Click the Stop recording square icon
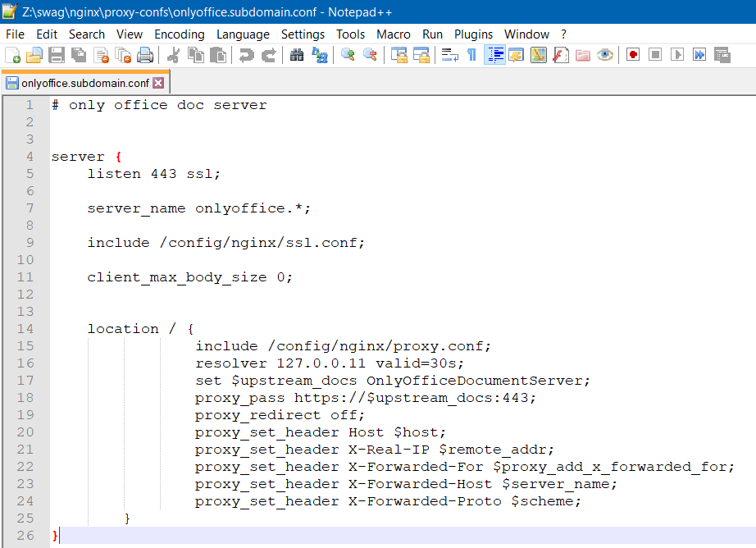Image resolution: width=756 pixels, height=548 pixels. 655,55
